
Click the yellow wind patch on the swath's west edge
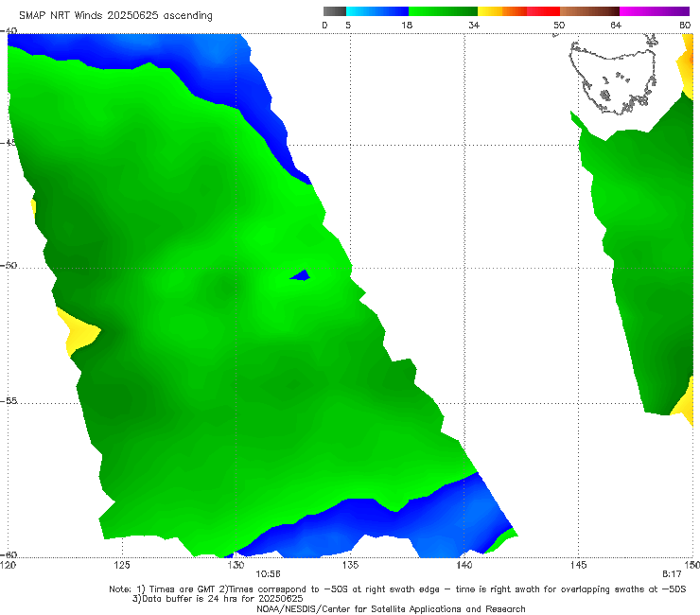click(79, 331)
